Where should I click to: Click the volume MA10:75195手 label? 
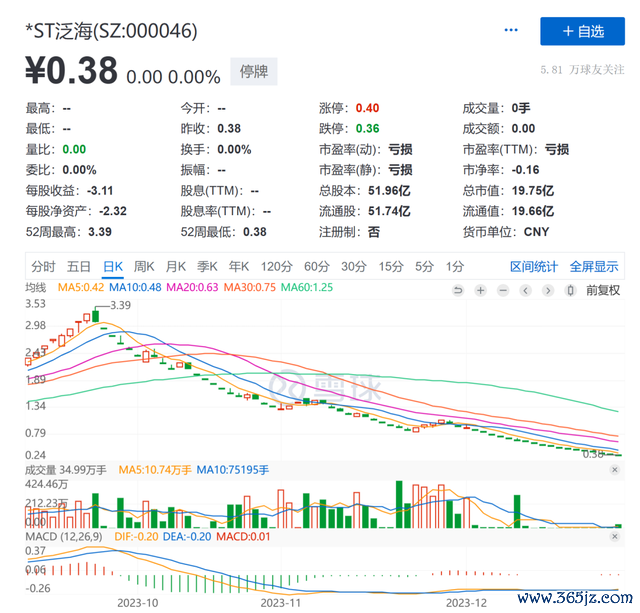tap(233, 470)
